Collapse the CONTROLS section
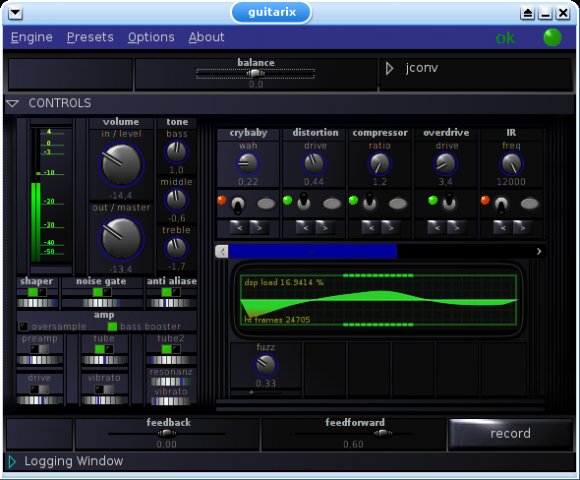Screen dimensions: 580x480 (13, 104)
